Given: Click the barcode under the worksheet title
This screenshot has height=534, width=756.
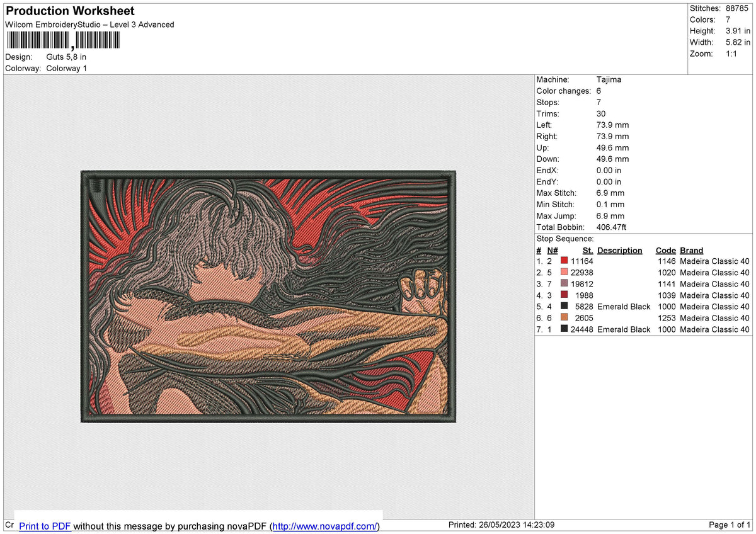Looking at the screenshot, I should point(62,41).
